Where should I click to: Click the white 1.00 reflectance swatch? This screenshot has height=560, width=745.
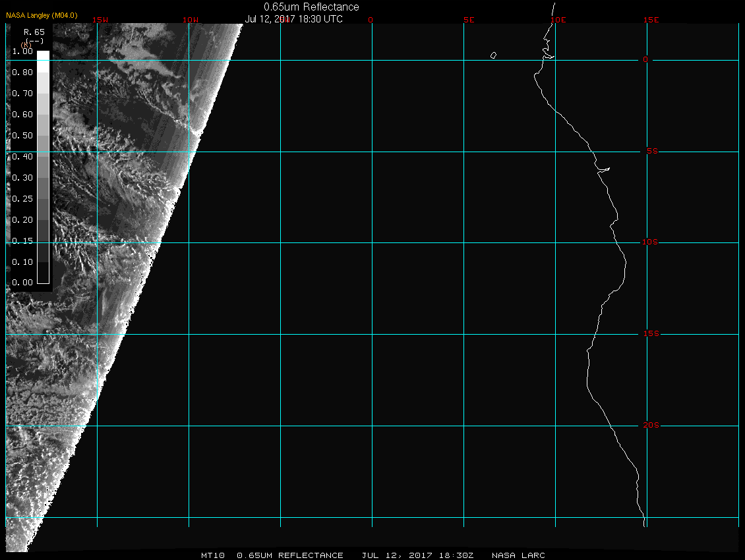[43, 55]
